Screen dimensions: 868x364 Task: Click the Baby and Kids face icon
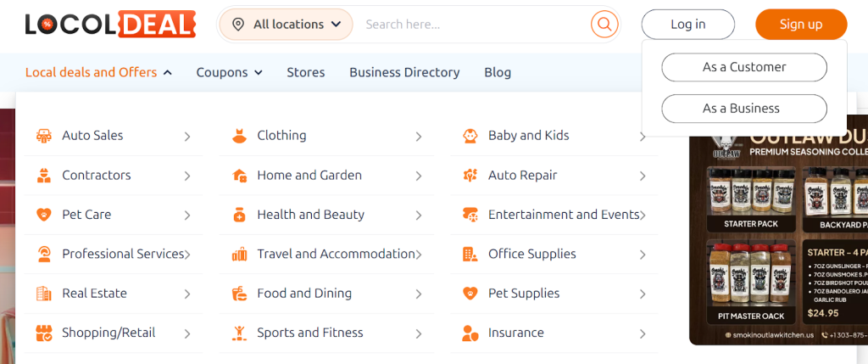point(470,136)
